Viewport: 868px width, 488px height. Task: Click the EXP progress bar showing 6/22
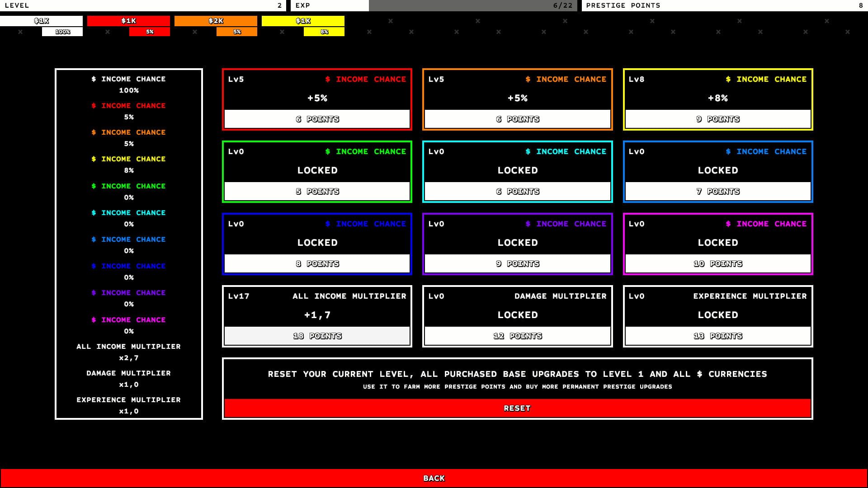[474, 5]
